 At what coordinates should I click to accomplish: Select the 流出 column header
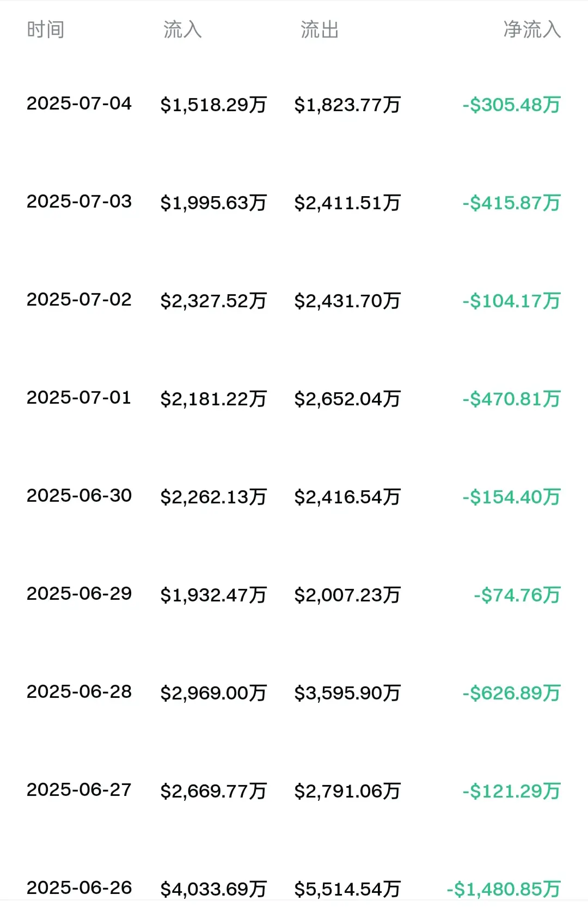coord(320,29)
